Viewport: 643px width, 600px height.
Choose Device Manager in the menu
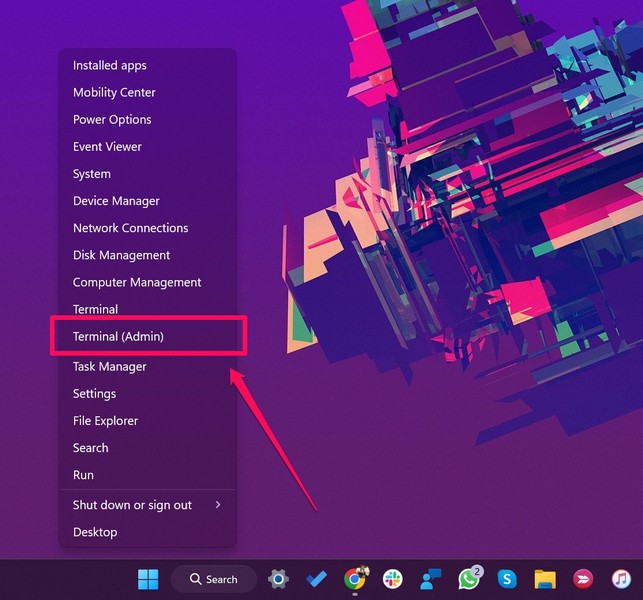[x=116, y=201]
